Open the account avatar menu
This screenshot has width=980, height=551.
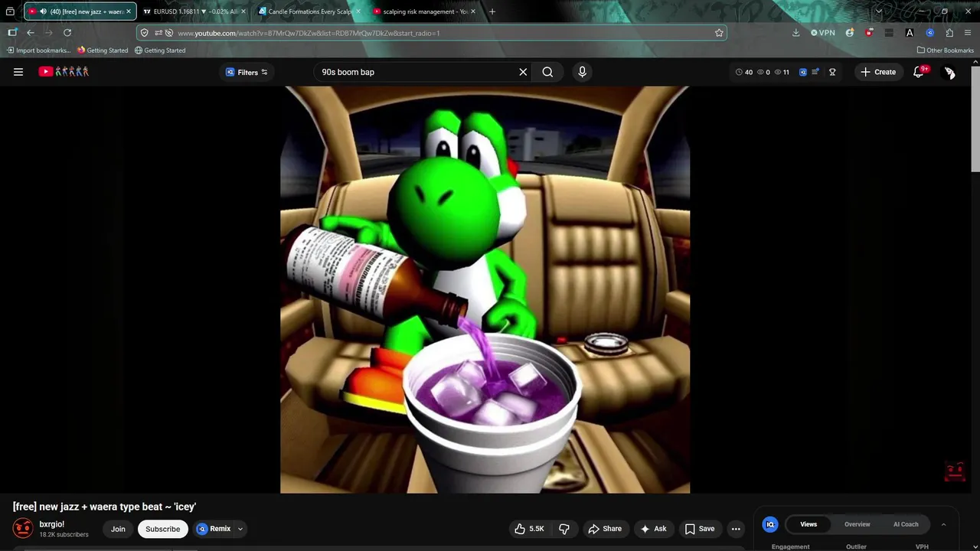949,72
